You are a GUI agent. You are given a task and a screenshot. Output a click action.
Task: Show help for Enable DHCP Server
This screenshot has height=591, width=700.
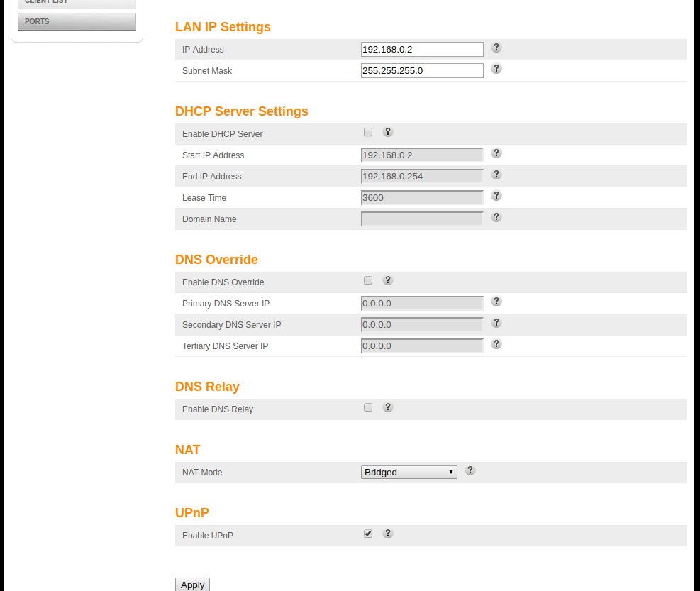387,132
